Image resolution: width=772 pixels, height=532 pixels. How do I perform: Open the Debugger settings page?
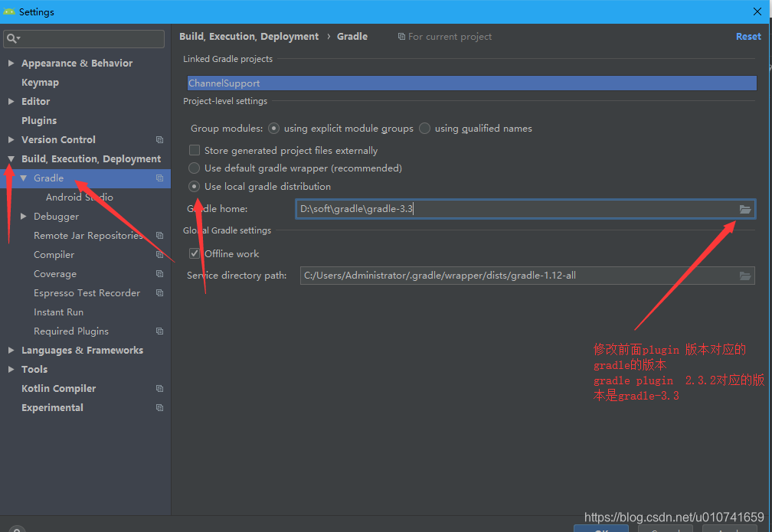[55, 216]
